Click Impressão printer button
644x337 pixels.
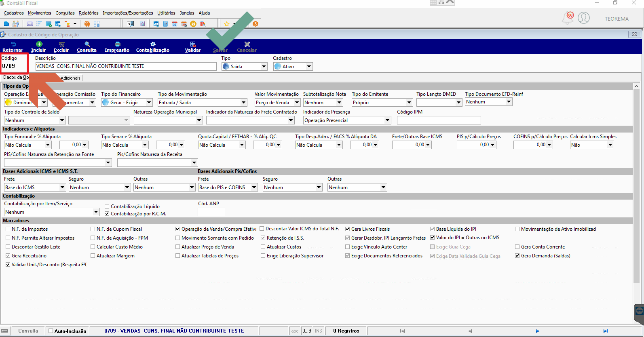coord(117,47)
